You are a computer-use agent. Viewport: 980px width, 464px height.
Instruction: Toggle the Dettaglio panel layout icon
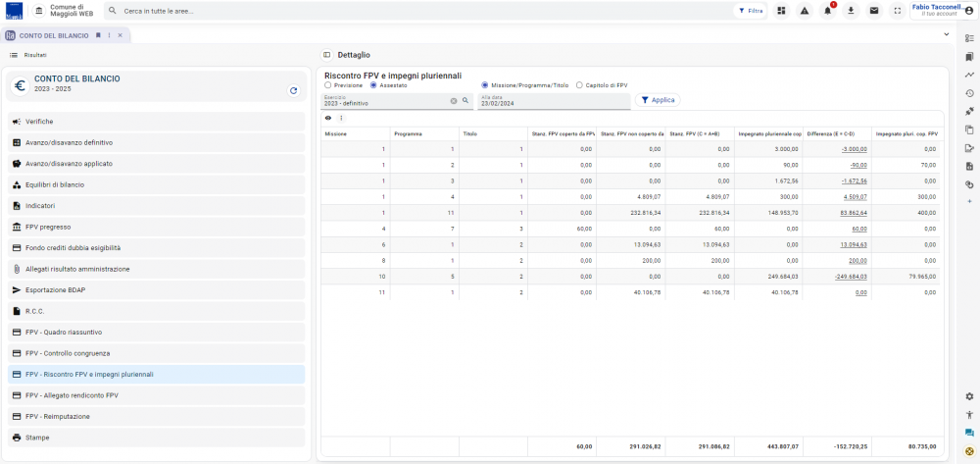pos(326,55)
